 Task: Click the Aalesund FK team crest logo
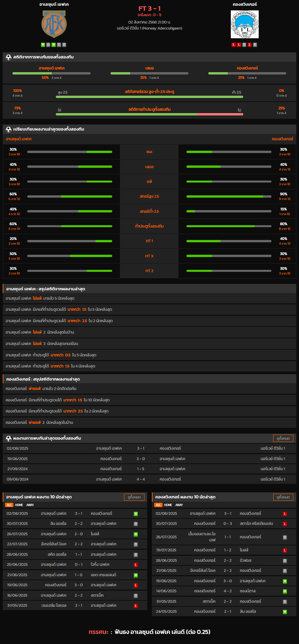(x=54, y=24)
